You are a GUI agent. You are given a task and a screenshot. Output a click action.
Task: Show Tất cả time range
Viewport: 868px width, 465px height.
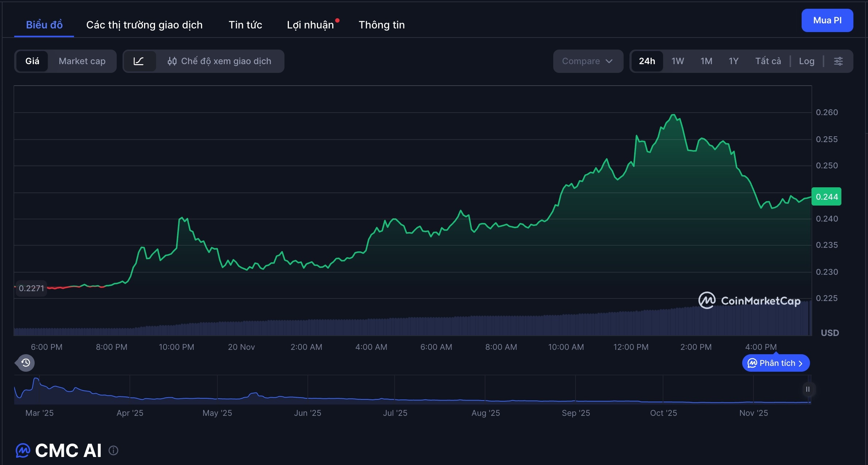point(768,61)
